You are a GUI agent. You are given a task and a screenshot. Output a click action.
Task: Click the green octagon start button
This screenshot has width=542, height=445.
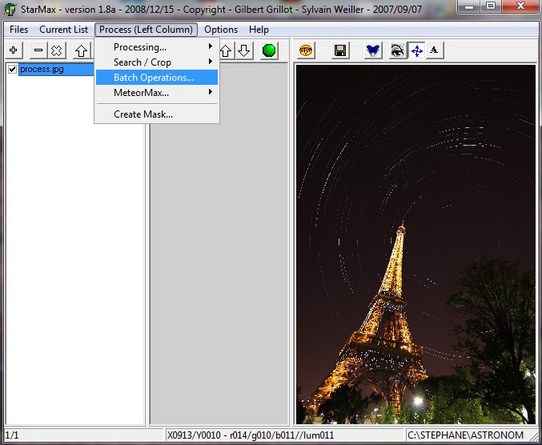pos(269,50)
